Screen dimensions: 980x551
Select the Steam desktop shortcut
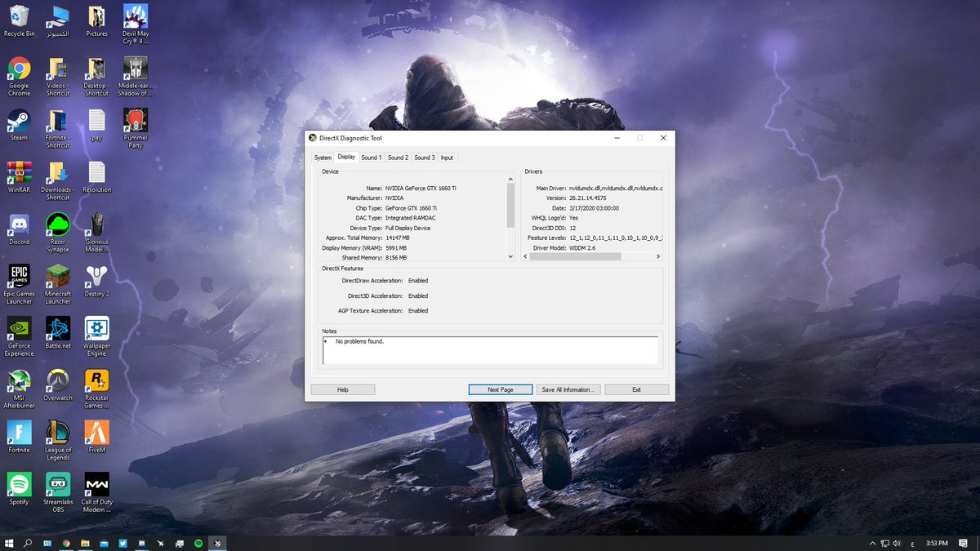pos(19,125)
